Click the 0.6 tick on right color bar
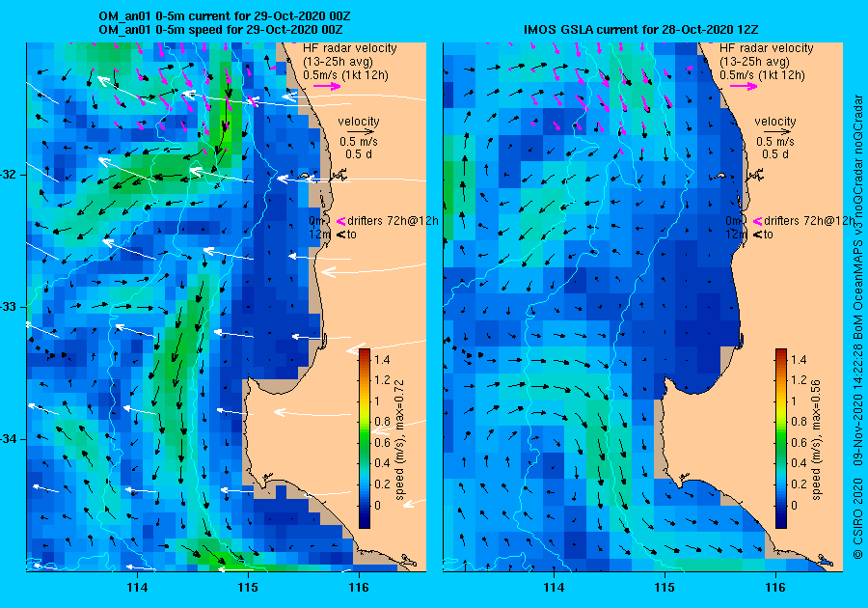This screenshot has width=868, height=608. click(x=799, y=442)
